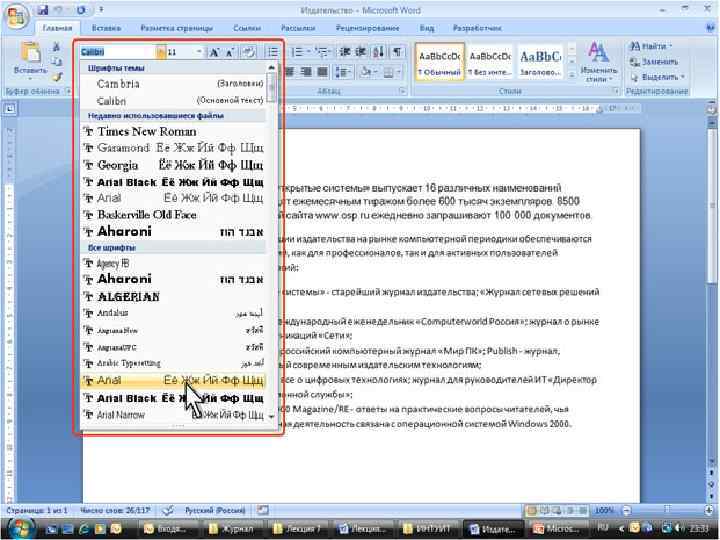Image resolution: width=720 pixels, height=540 pixels.
Task: Click the font list scroll-up arrow
Action: (271, 68)
